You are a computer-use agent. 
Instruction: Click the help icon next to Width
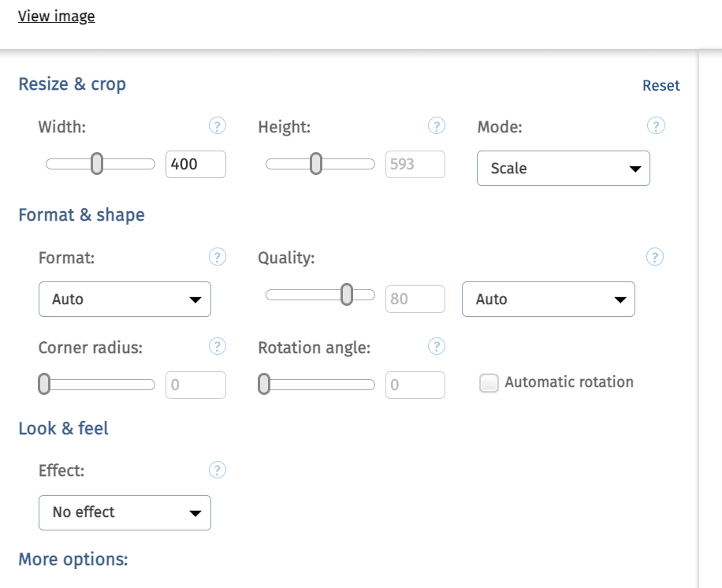click(x=218, y=126)
